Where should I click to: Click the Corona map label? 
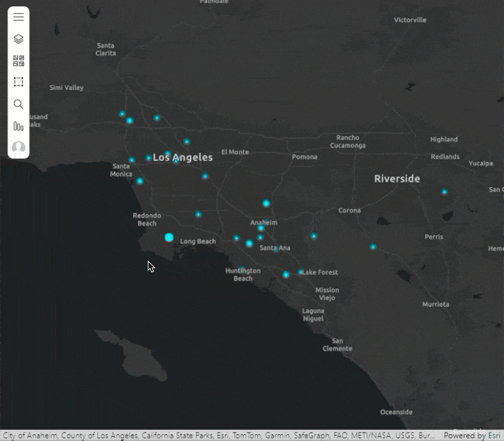point(349,210)
